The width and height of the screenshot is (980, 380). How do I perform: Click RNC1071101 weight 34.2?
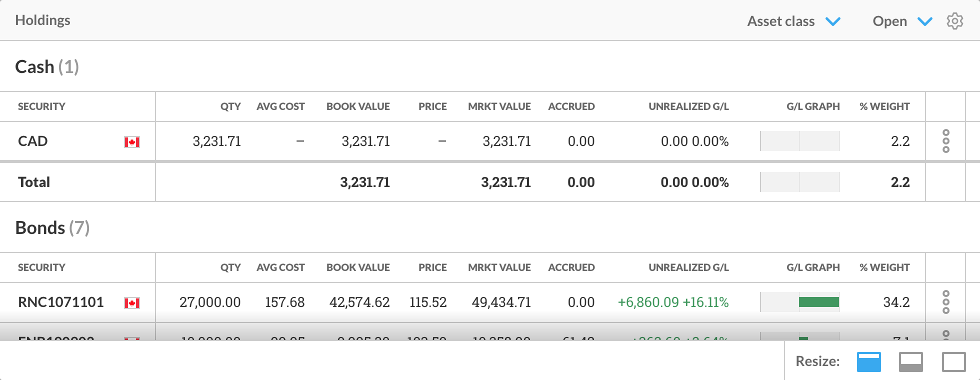(896, 302)
